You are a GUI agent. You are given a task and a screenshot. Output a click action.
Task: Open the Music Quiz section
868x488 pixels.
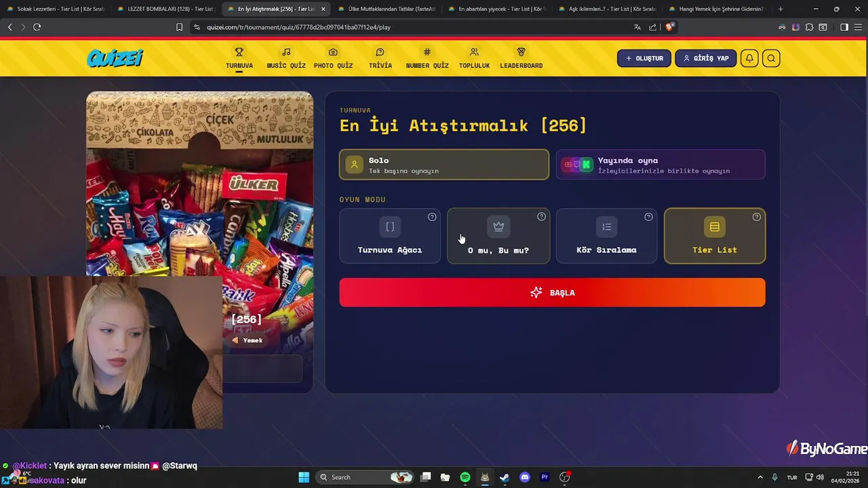(x=286, y=58)
